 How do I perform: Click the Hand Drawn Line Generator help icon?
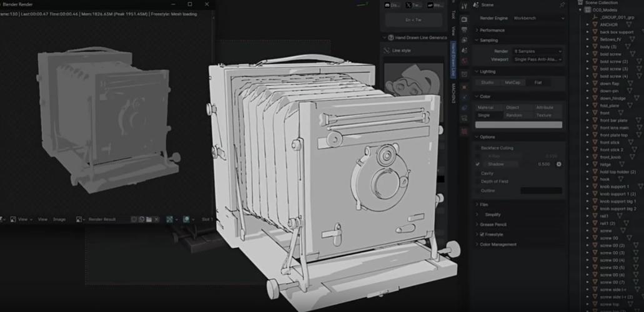[390, 38]
